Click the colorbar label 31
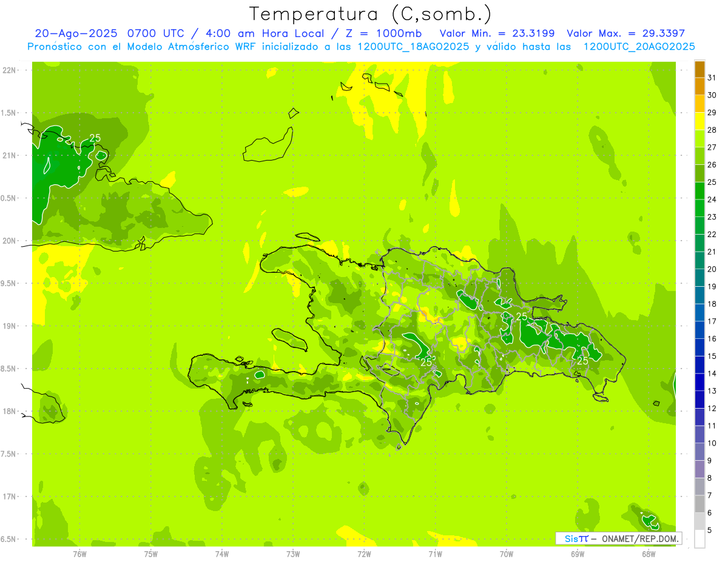728x562 pixels. 712,78
